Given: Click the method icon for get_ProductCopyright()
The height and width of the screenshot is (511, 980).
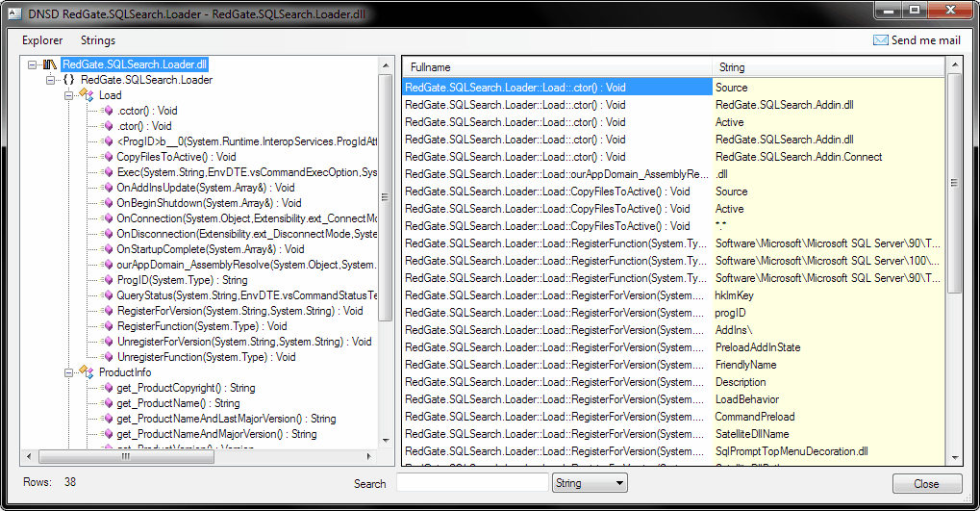Looking at the screenshot, I should point(108,388).
